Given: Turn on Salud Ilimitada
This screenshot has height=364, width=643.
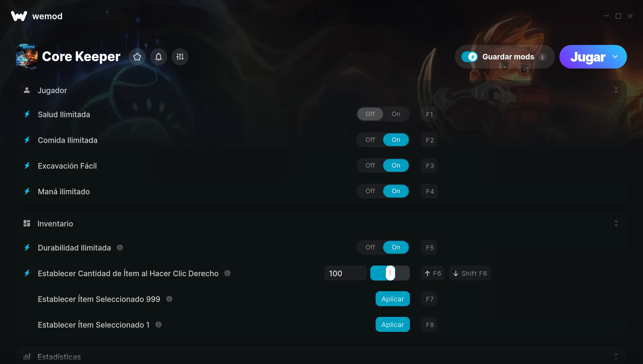Looking at the screenshot, I should tap(396, 114).
